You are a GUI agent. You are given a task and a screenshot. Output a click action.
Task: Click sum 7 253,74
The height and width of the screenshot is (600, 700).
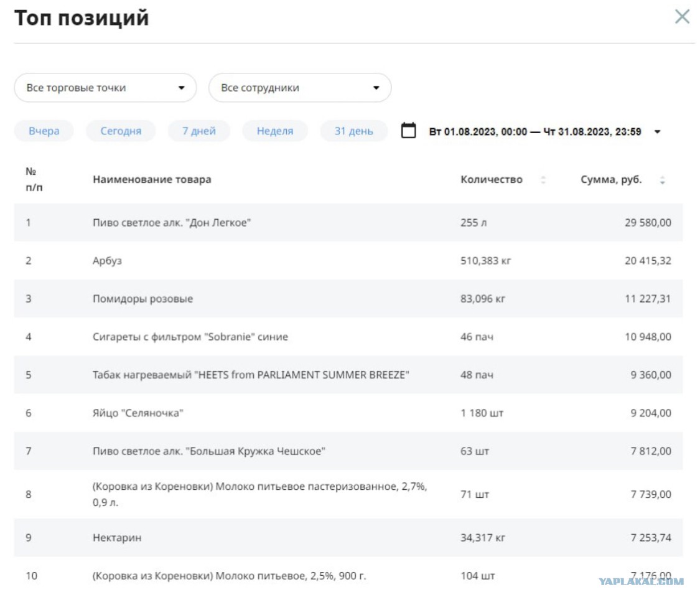[x=651, y=538]
